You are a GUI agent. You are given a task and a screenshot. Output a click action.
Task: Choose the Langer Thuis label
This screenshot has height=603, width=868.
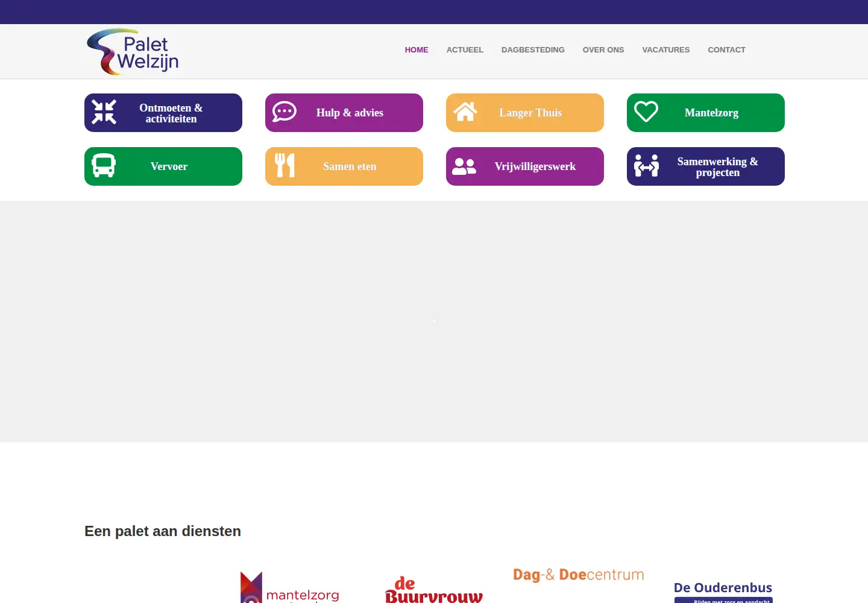(530, 113)
